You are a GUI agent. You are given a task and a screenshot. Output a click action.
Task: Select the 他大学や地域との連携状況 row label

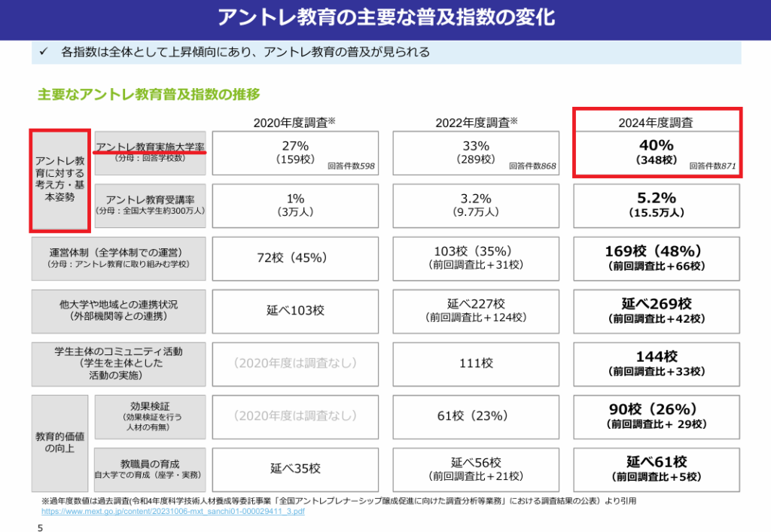tap(120, 310)
